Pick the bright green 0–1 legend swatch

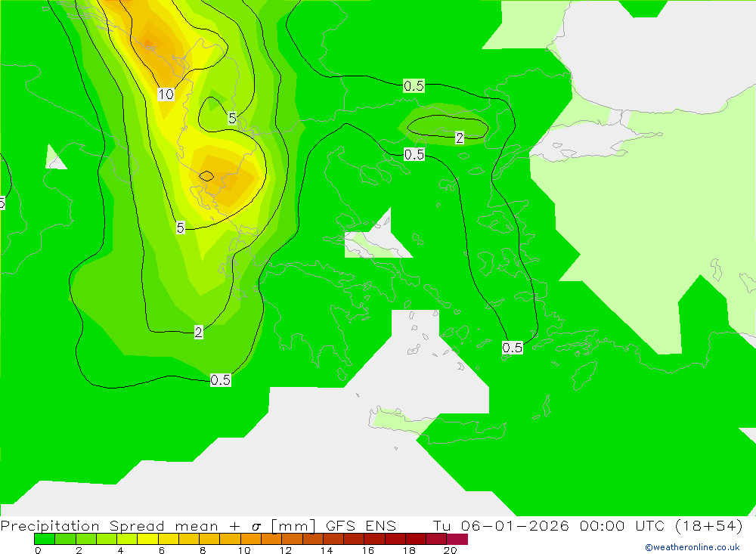(45, 539)
